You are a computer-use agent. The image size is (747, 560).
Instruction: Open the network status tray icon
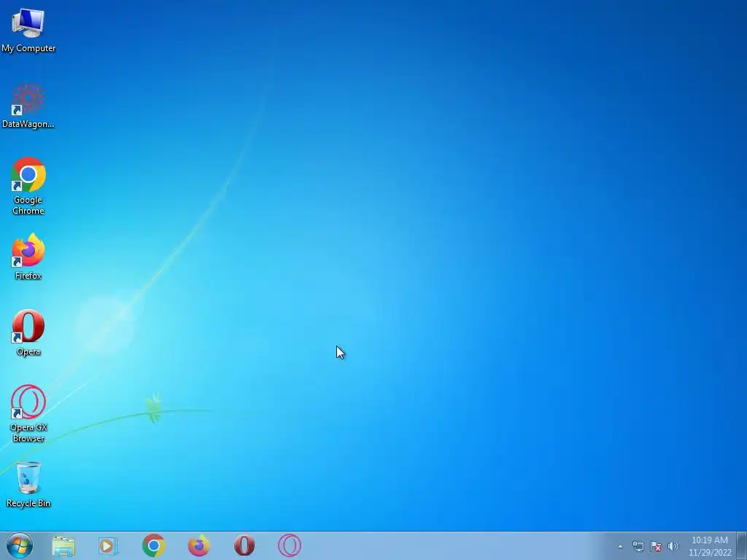pyautogui.click(x=638, y=546)
